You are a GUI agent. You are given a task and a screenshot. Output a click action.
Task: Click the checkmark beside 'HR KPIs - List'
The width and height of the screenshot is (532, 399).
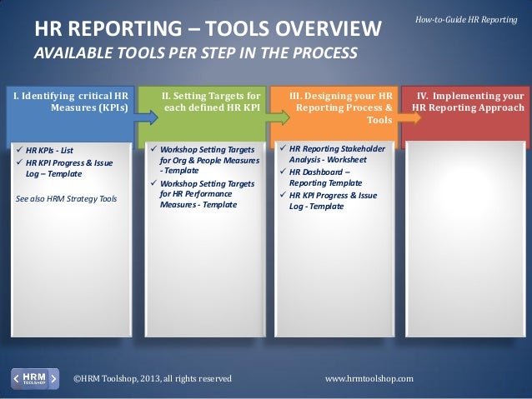click(x=19, y=149)
